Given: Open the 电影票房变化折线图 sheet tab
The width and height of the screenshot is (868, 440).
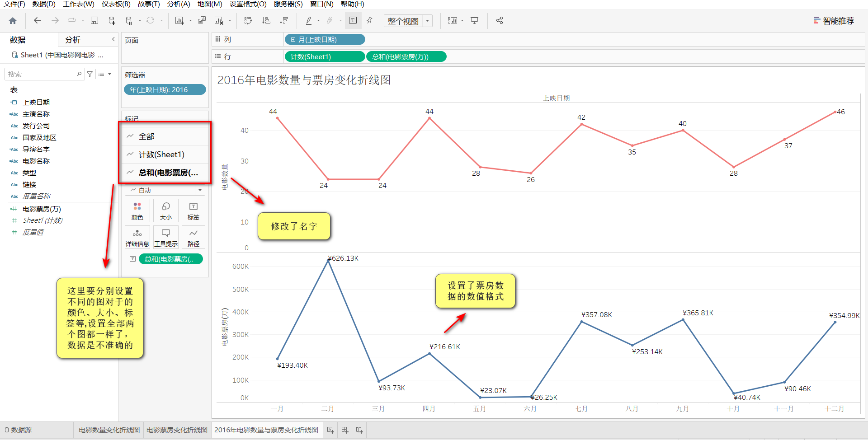Looking at the screenshot, I should pos(177,430).
